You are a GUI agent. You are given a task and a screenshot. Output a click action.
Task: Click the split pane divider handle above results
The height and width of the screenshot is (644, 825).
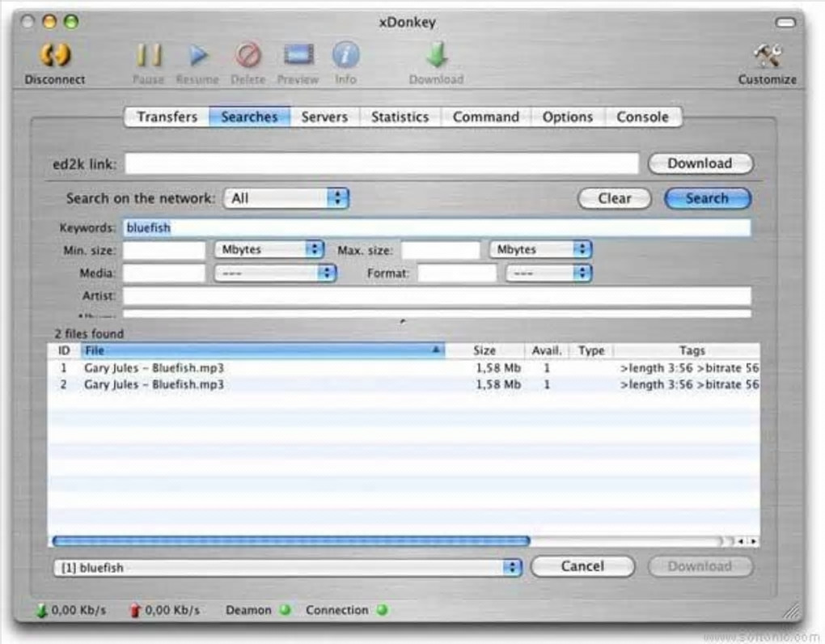tap(403, 320)
